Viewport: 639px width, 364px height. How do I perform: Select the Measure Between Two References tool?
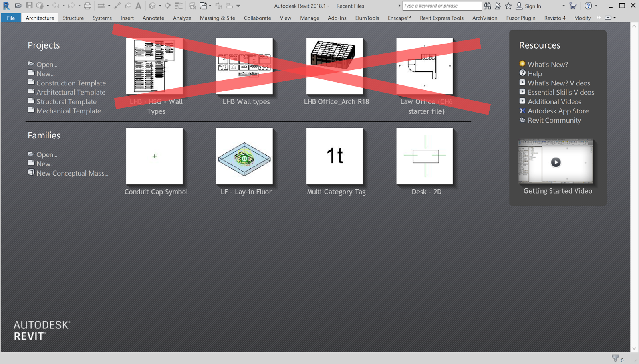click(101, 6)
